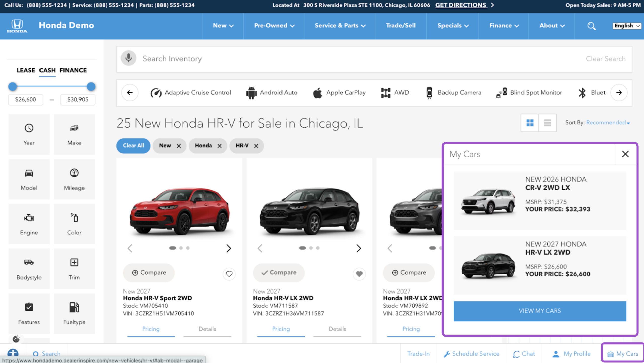Expand the Specials menu
Viewport: 644px width, 363px height.
(453, 26)
